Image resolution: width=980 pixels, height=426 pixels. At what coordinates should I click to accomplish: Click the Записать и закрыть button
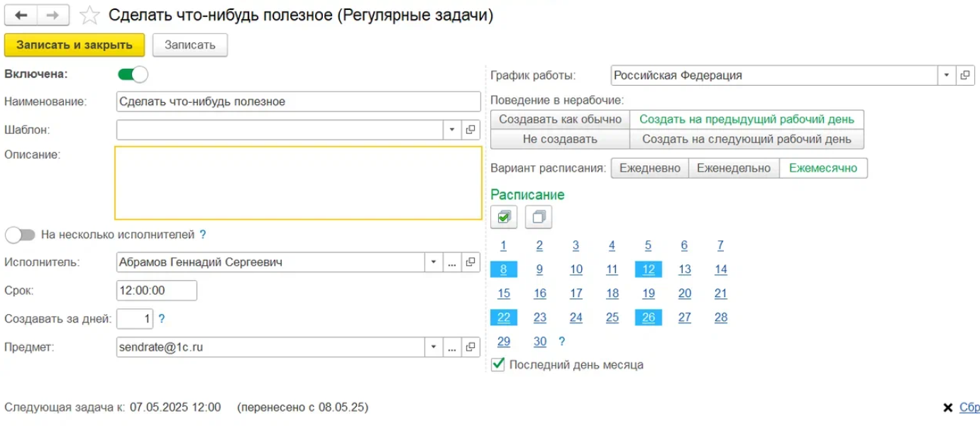[75, 45]
